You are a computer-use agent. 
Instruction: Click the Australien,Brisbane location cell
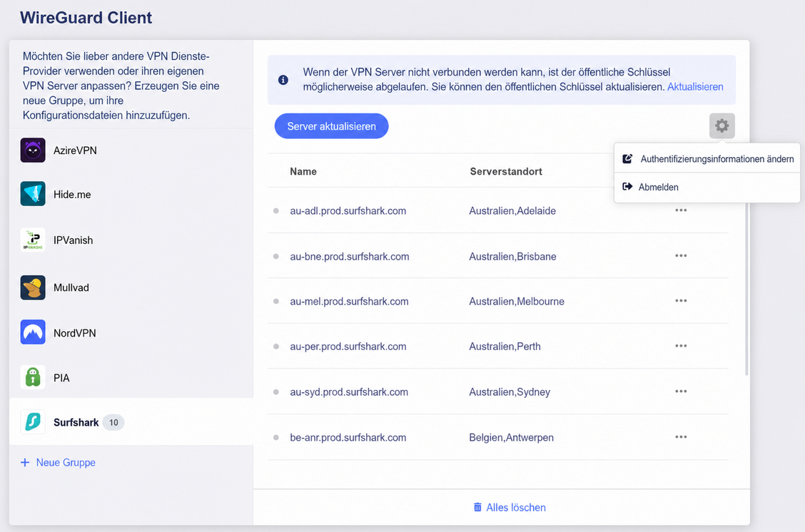click(512, 257)
